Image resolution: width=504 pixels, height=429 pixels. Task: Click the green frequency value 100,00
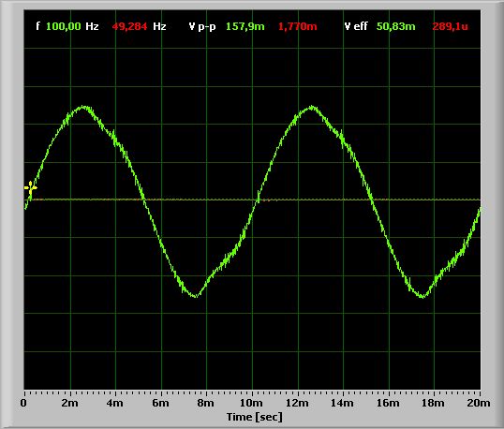(64, 26)
